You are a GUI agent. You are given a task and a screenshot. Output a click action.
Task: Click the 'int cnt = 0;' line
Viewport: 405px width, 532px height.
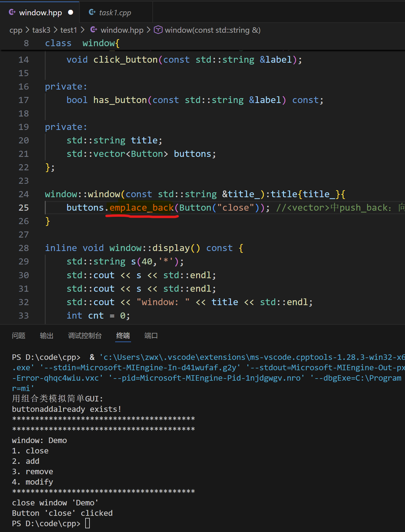[98, 316]
